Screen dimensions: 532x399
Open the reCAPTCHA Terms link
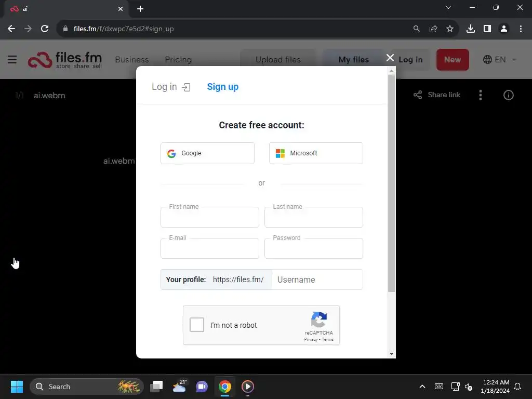click(327, 340)
